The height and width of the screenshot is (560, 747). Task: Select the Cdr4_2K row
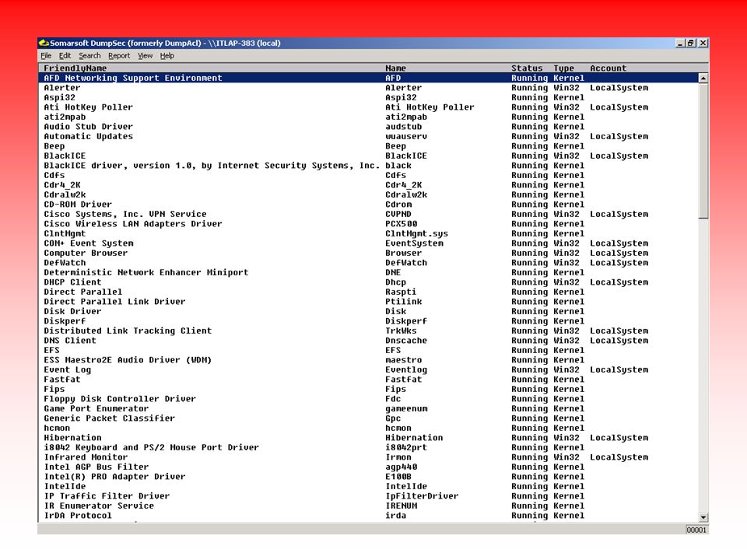pyautogui.click(x=368, y=185)
